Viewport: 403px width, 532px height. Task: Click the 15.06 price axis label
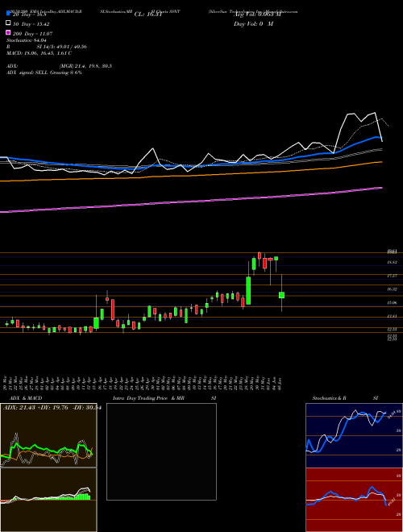392,302
